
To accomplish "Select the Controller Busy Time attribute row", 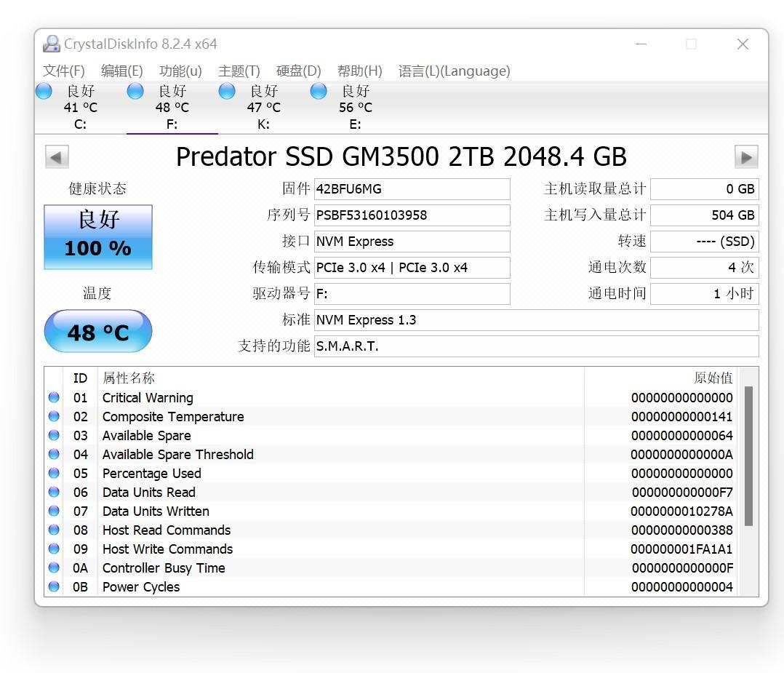I will tap(390, 568).
